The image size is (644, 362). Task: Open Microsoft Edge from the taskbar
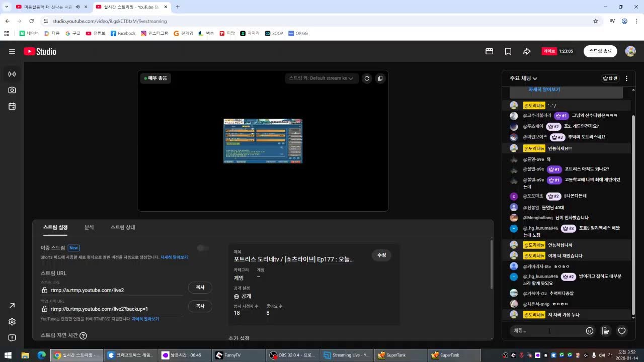41,355
